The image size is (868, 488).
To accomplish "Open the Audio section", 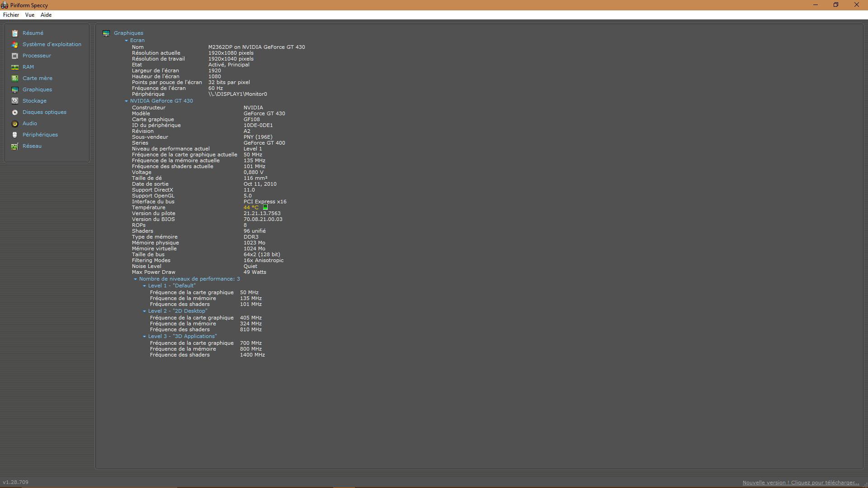I will (30, 123).
